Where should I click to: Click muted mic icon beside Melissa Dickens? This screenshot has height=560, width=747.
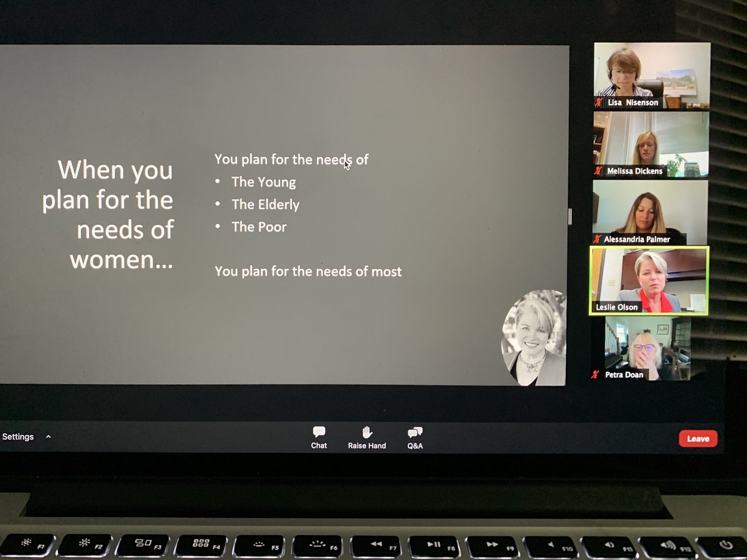(x=598, y=170)
